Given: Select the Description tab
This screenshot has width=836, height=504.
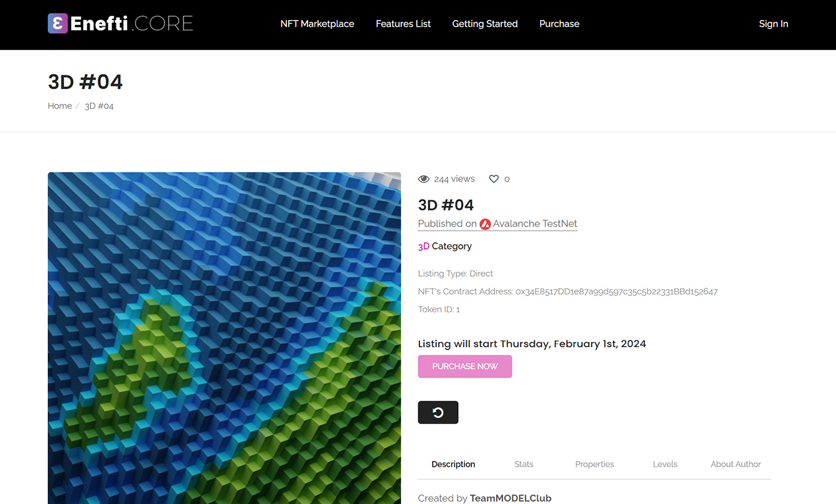Looking at the screenshot, I should [453, 464].
